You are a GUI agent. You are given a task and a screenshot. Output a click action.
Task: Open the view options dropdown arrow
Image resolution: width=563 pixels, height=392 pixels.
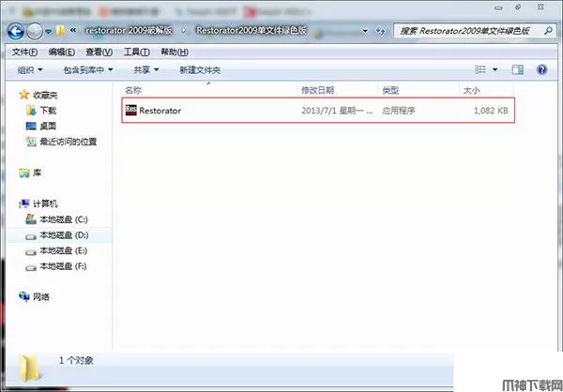pos(495,70)
